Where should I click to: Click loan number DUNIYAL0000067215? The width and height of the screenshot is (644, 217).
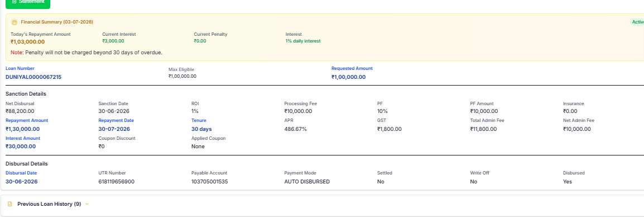click(x=33, y=77)
